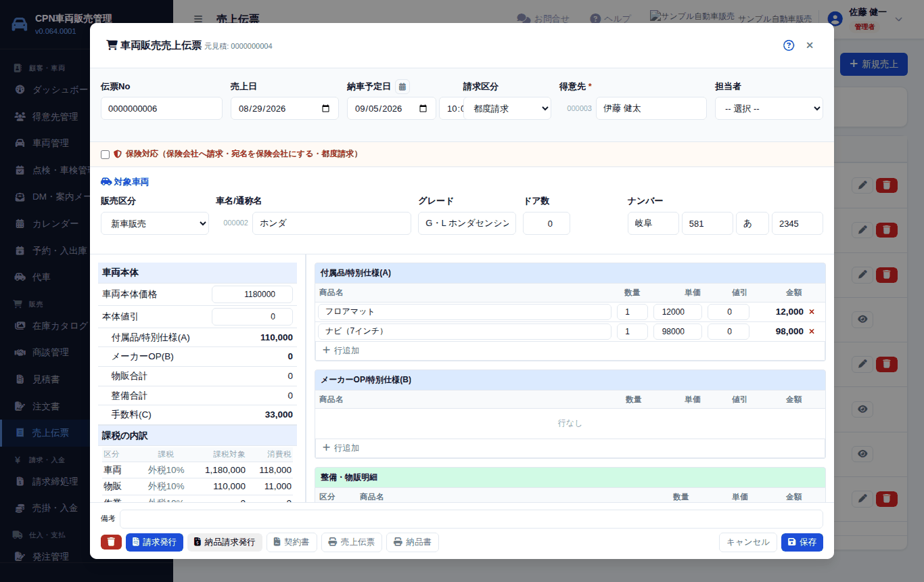Click グレード input field
The height and width of the screenshot is (582, 924).
(467, 223)
